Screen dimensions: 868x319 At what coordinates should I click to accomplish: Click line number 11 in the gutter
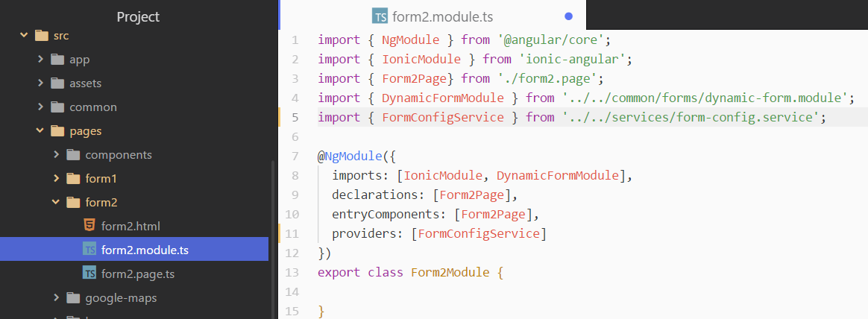(x=292, y=234)
